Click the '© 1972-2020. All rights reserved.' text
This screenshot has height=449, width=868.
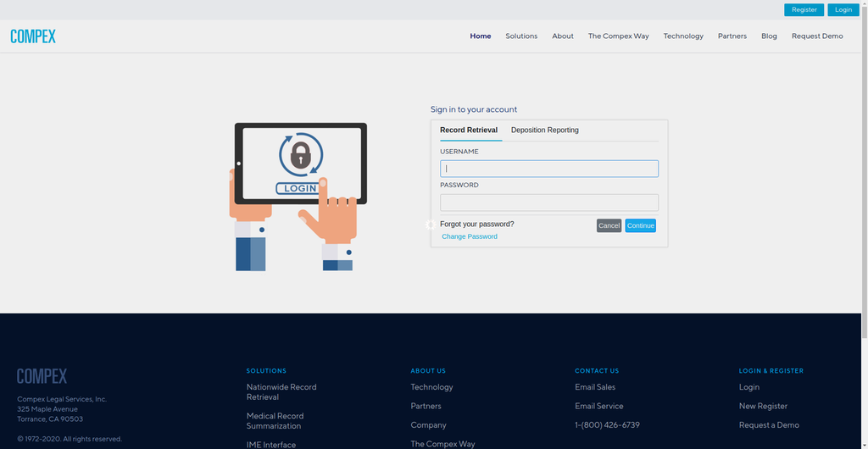(70, 439)
